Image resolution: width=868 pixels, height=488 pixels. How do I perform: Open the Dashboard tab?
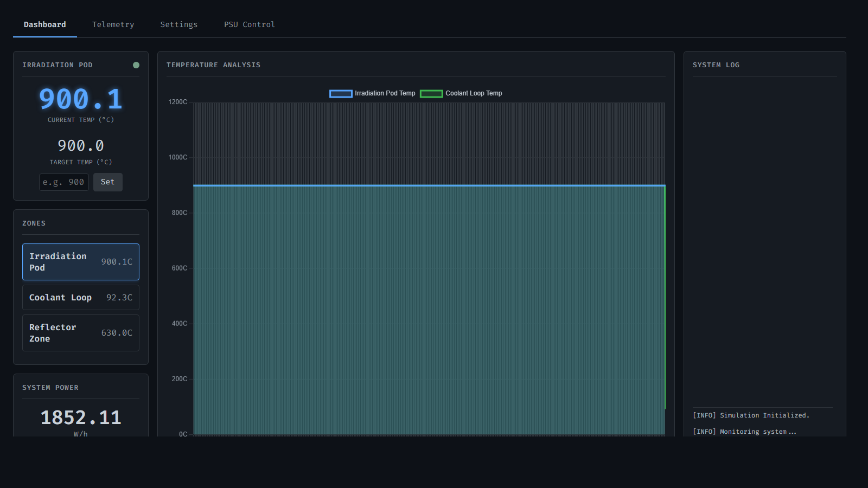pos(45,24)
